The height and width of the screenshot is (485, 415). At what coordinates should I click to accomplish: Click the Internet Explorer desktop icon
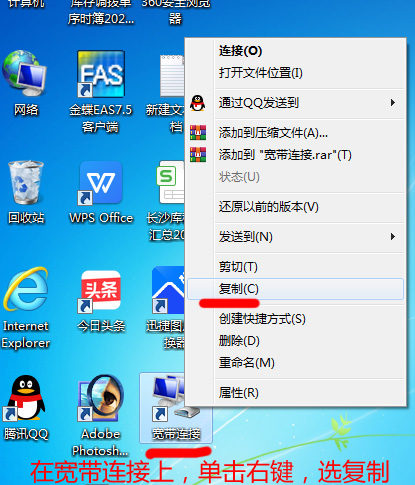tap(26, 289)
